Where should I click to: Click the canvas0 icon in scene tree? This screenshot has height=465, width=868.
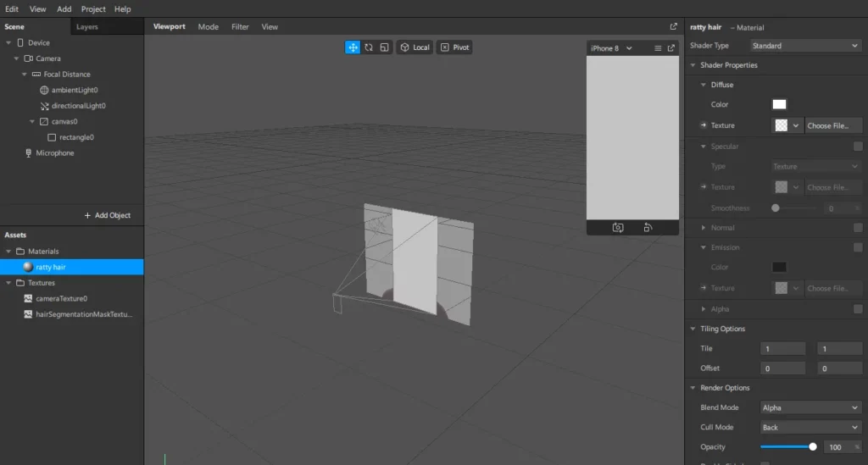[x=44, y=121]
